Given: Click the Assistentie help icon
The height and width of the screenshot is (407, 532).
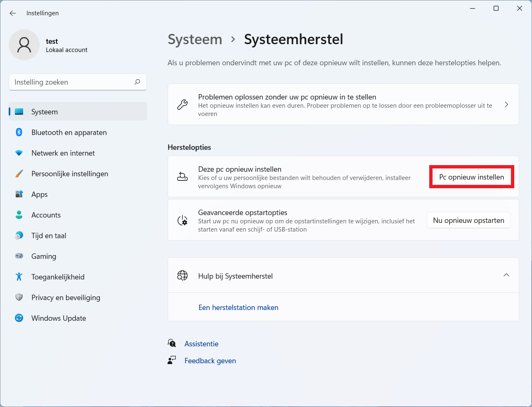Looking at the screenshot, I should (x=172, y=343).
